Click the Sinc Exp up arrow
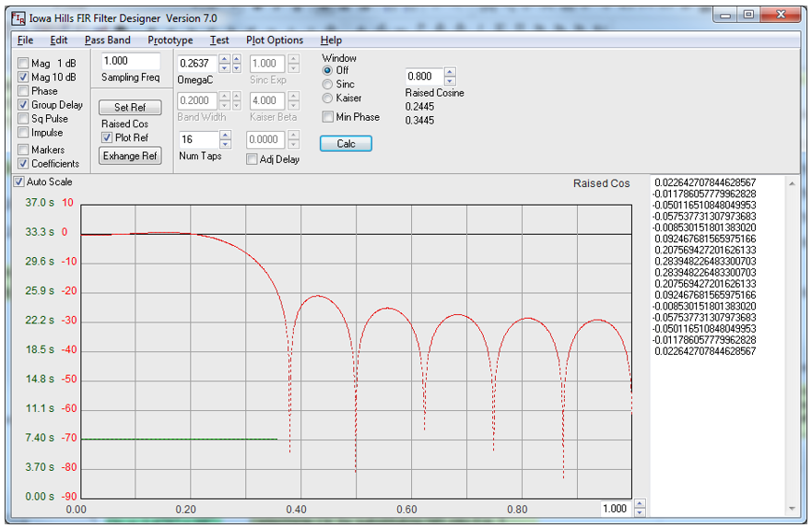The width and height of the screenshot is (812, 528). [x=294, y=58]
